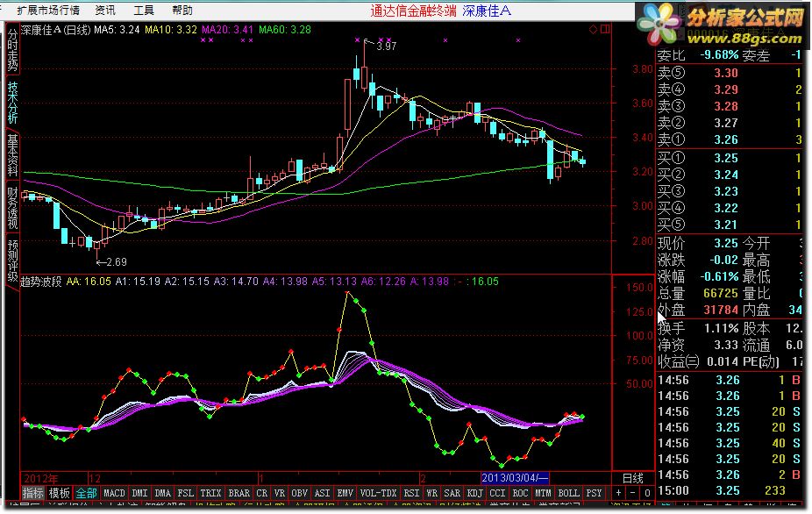Click the diamond icon above the chart
812x514 pixels.
594,30
